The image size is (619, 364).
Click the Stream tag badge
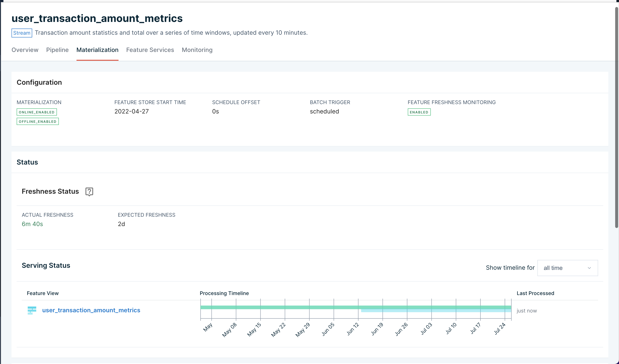coord(22,33)
